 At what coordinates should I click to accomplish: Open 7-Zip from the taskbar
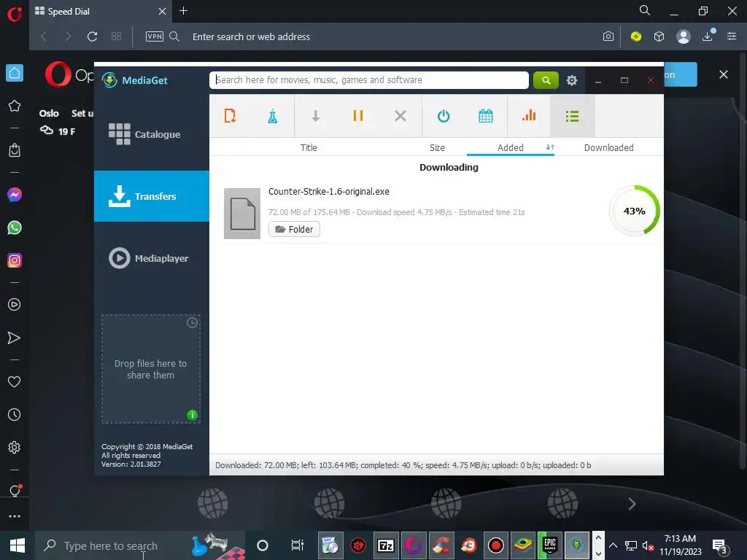pos(385,545)
